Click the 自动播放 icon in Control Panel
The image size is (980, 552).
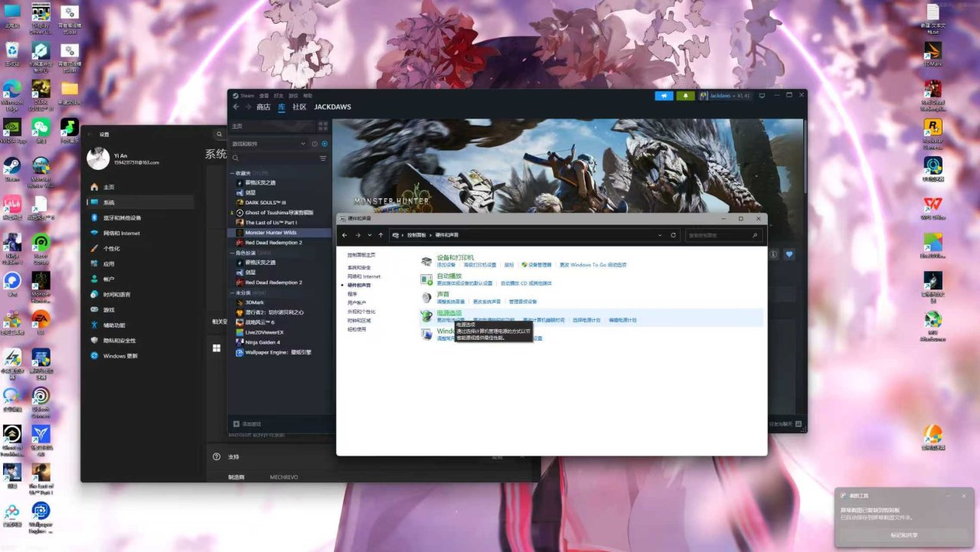[426, 279]
